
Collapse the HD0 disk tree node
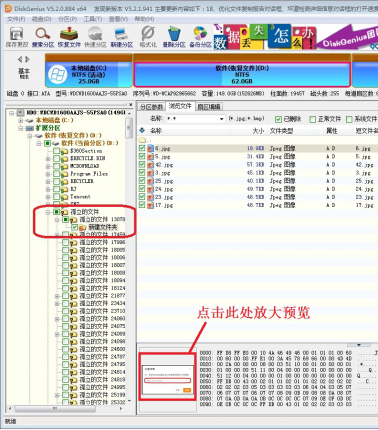click(x=12, y=113)
